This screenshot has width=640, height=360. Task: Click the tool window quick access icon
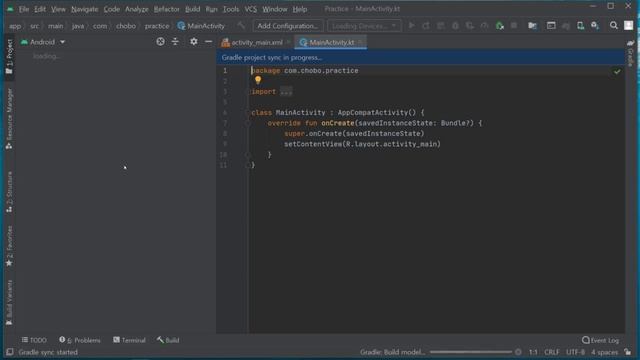coord(9,352)
